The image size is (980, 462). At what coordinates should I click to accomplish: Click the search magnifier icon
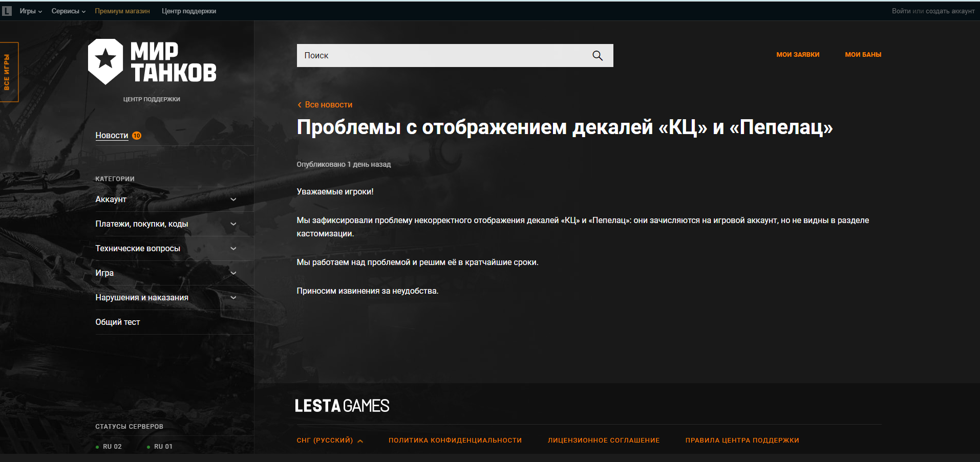(x=597, y=56)
